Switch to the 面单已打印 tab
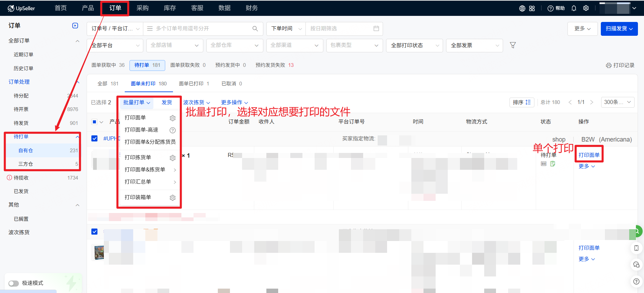The height and width of the screenshot is (293, 644). click(x=194, y=84)
